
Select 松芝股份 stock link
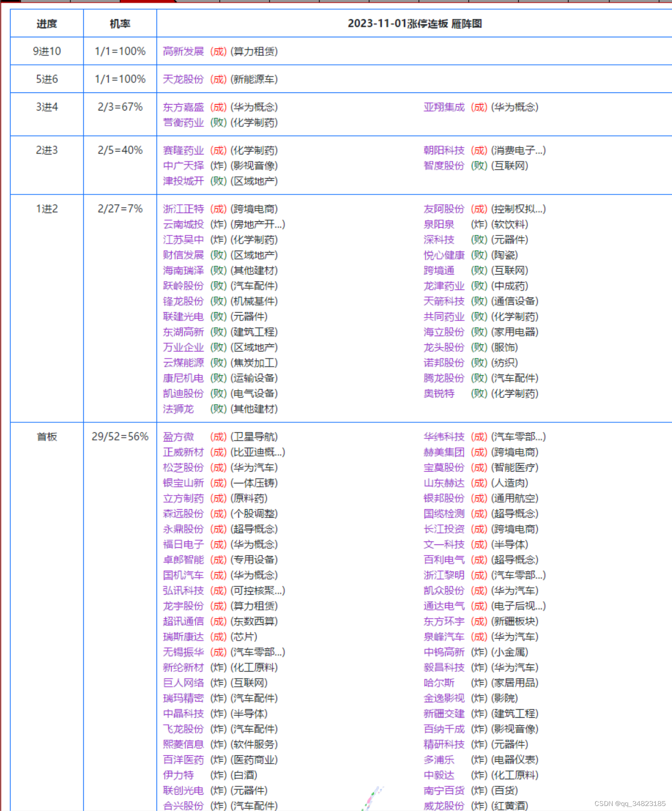pyautogui.click(x=183, y=467)
